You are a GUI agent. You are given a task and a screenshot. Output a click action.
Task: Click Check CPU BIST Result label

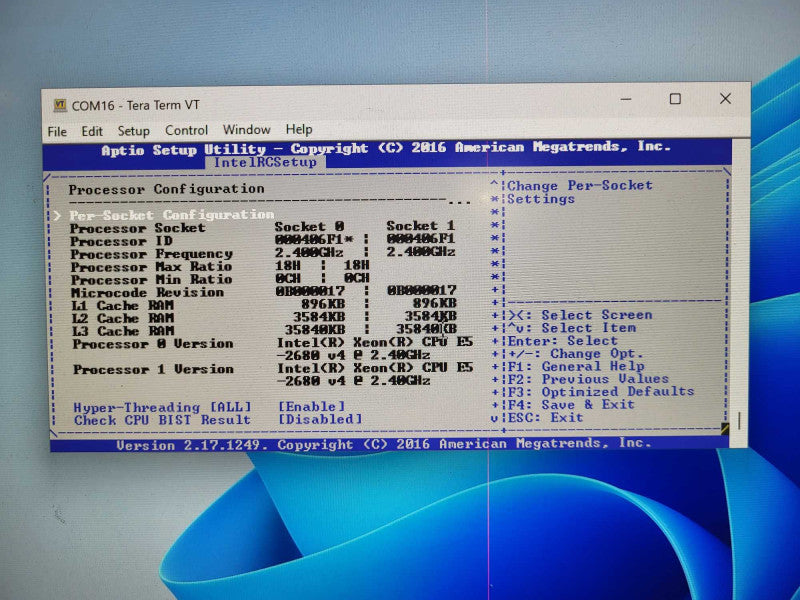(162, 420)
